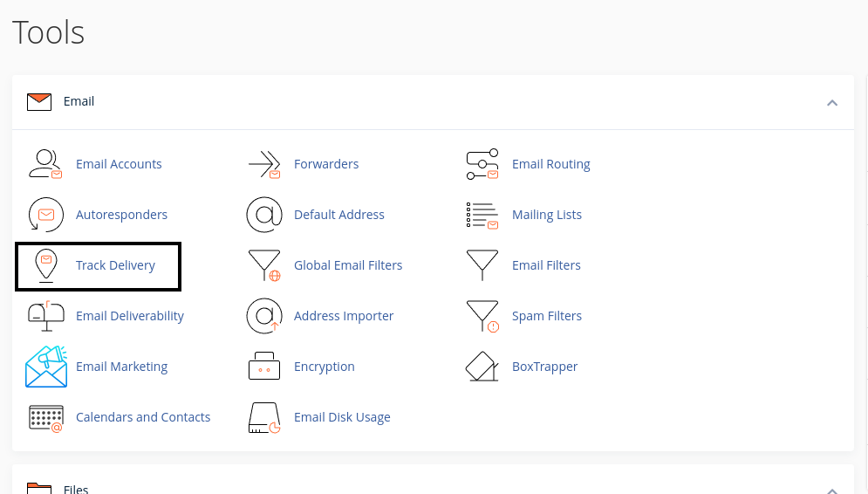
Task: Click the Track Delivery pin icon
Action: 45,265
